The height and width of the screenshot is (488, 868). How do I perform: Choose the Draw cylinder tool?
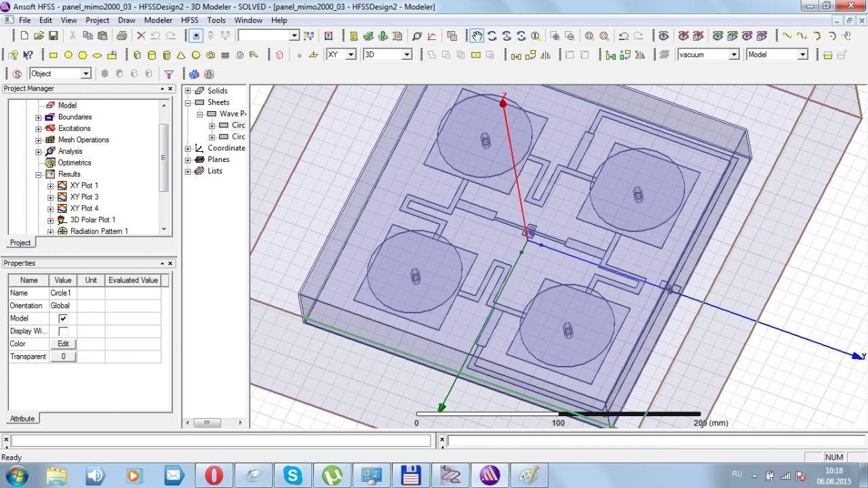tap(152, 55)
